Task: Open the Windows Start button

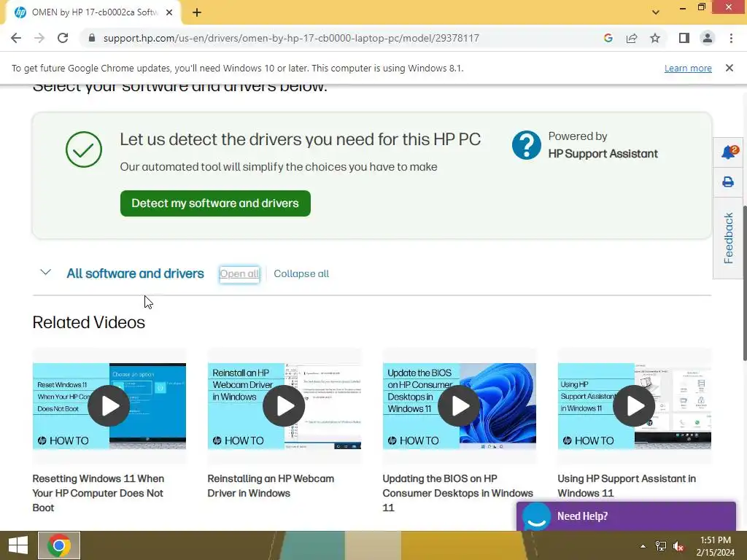Action: click(x=18, y=545)
